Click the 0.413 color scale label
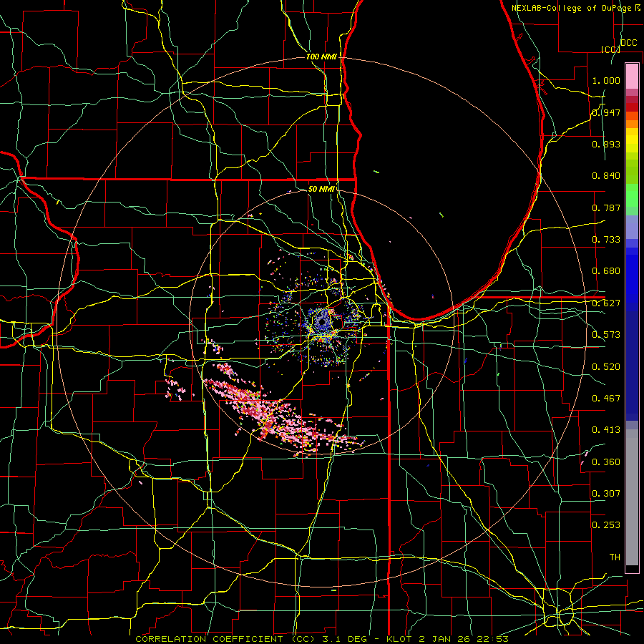Image resolution: width=644 pixels, height=644 pixels. click(606, 430)
